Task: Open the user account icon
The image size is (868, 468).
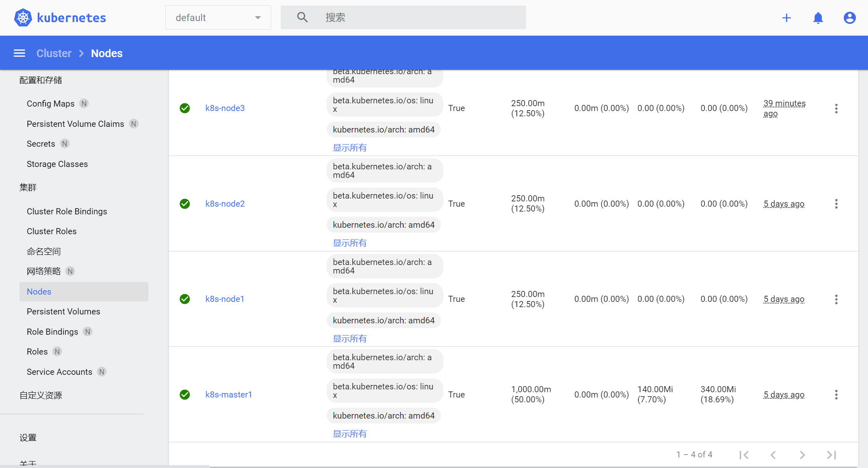Action: 849,18
